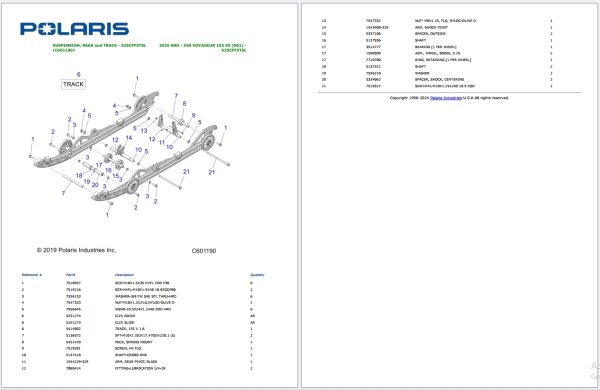
Task: Click the 'Part#' column header
Action: tap(70, 275)
